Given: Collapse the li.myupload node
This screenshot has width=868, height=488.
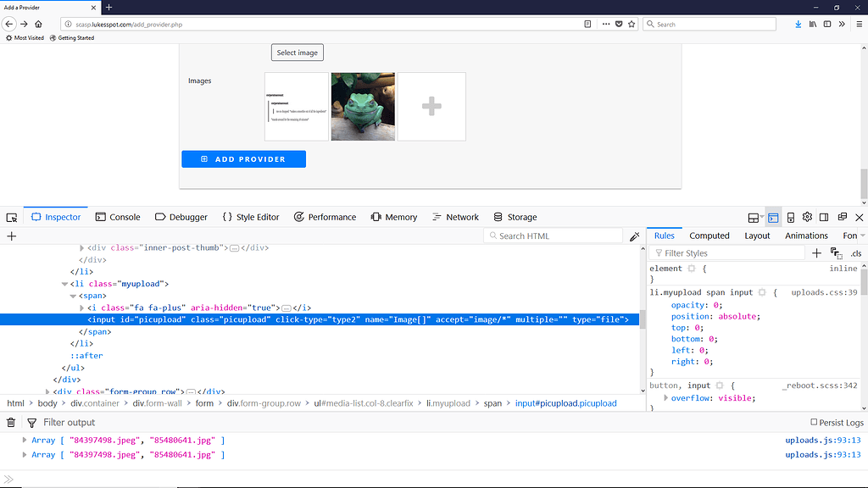Looking at the screenshot, I should 65,283.
